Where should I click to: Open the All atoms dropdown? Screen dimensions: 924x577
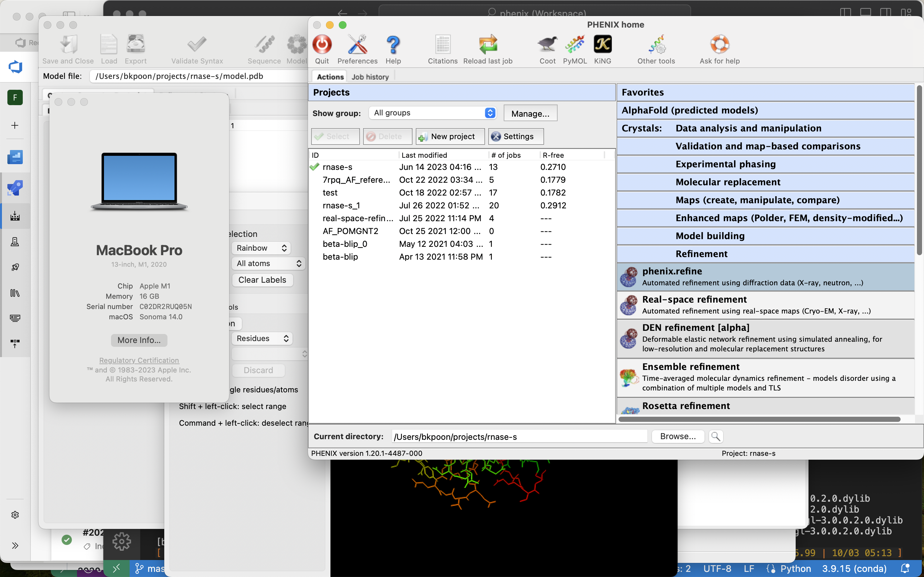268,263
